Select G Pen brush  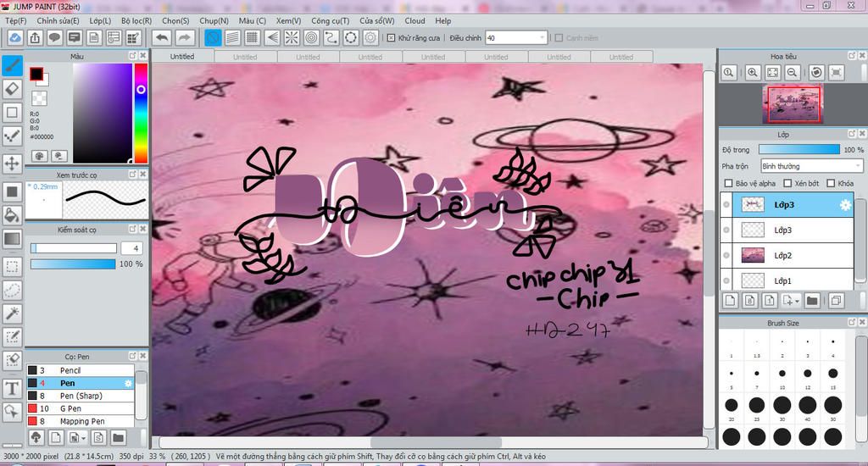tap(81, 408)
